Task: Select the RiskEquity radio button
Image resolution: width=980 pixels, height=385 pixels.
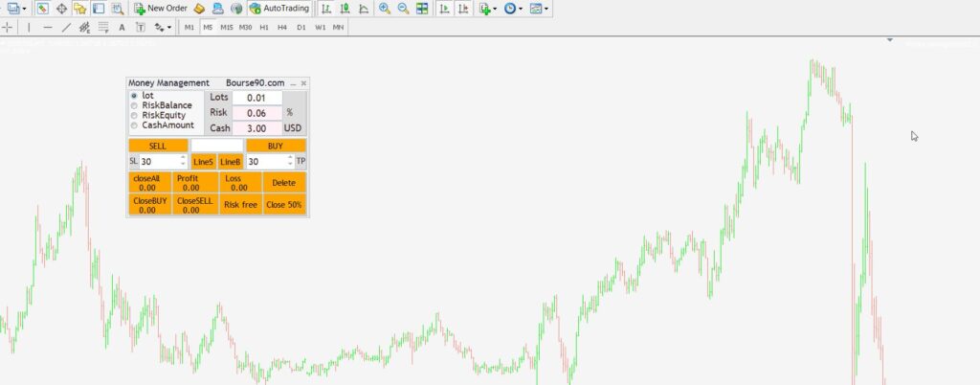Action: pyautogui.click(x=134, y=116)
